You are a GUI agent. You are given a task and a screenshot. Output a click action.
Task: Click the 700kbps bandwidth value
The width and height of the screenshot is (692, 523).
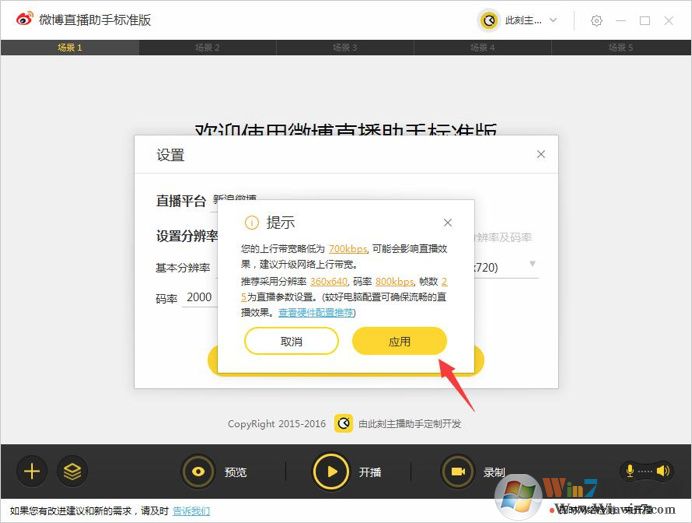pos(348,249)
